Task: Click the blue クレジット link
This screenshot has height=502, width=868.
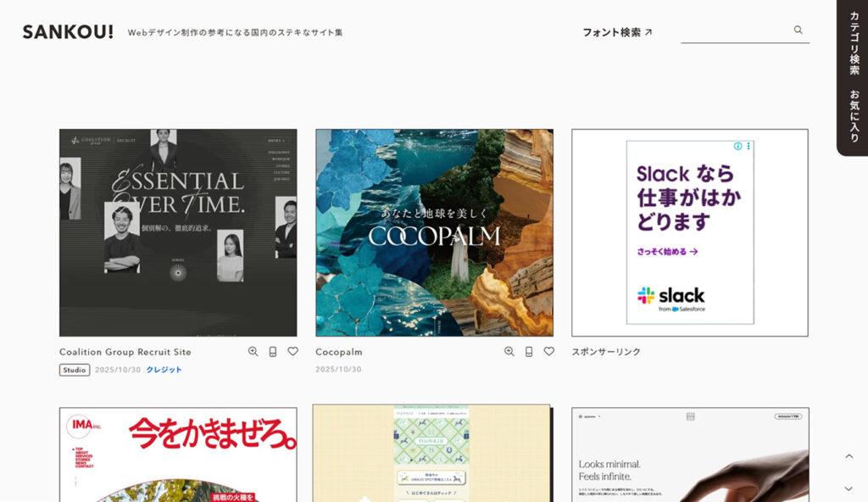Action: click(164, 370)
